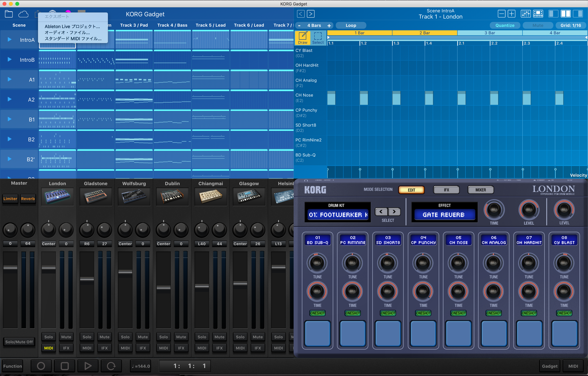Open the London gadget thumbnail
Screen dimensions: 588x376
pos(57,197)
